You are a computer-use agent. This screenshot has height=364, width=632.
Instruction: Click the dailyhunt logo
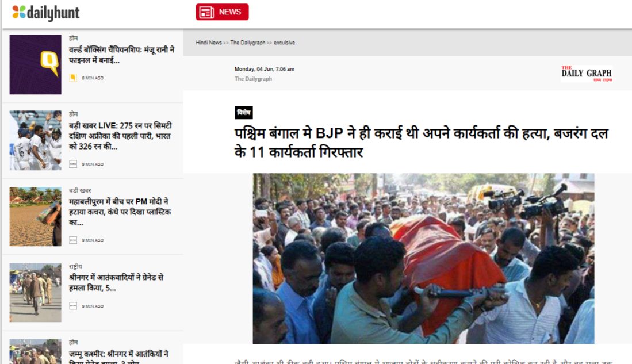pyautogui.click(x=46, y=13)
